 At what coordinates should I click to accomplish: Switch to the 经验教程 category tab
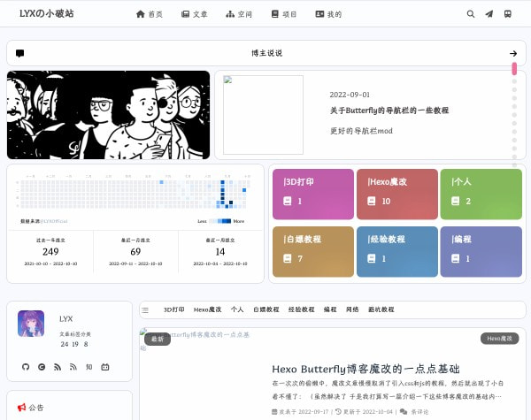(x=302, y=310)
